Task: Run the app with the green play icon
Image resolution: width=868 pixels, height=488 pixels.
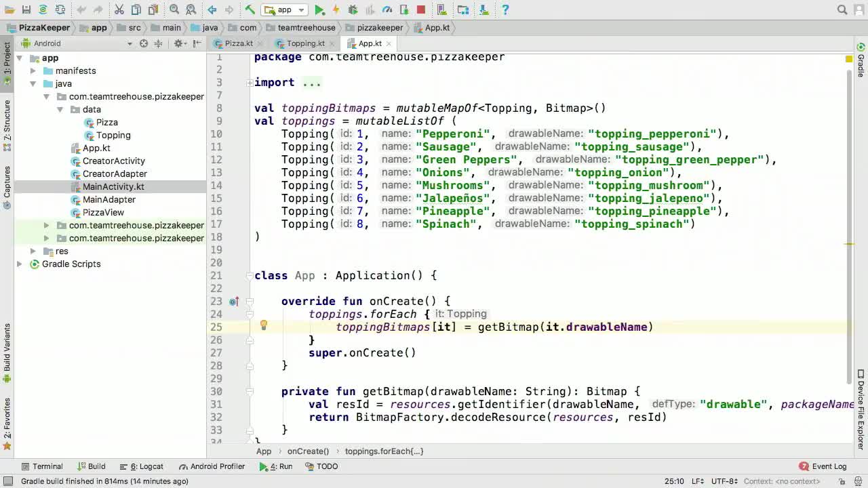Action: pos(319,9)
